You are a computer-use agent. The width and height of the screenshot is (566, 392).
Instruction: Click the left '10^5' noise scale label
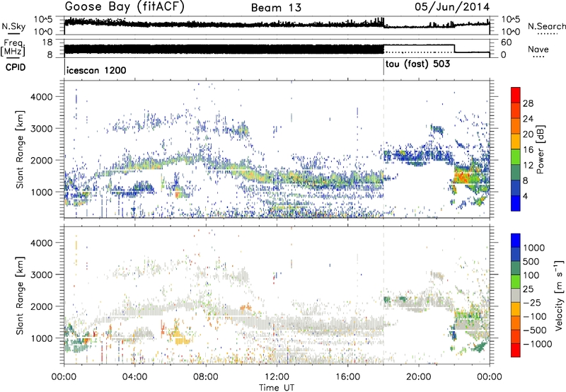click(x=43, y=20)
